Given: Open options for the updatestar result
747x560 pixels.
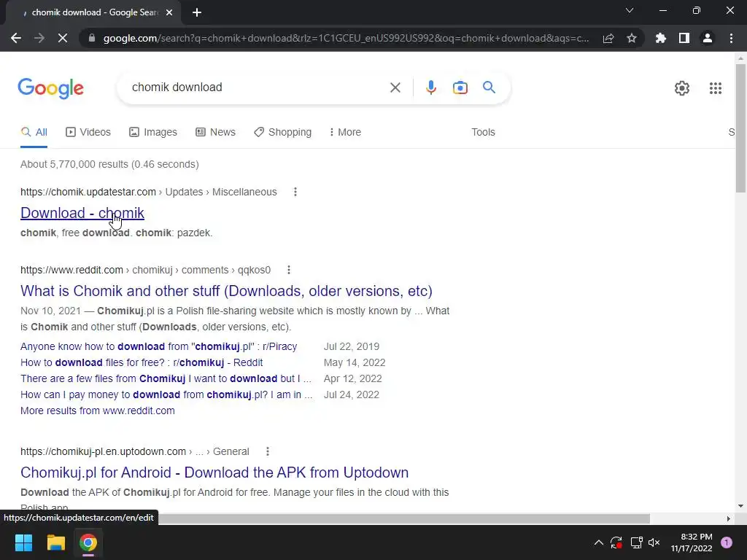Looking at the screenshot, I should (x=295, y=192).
